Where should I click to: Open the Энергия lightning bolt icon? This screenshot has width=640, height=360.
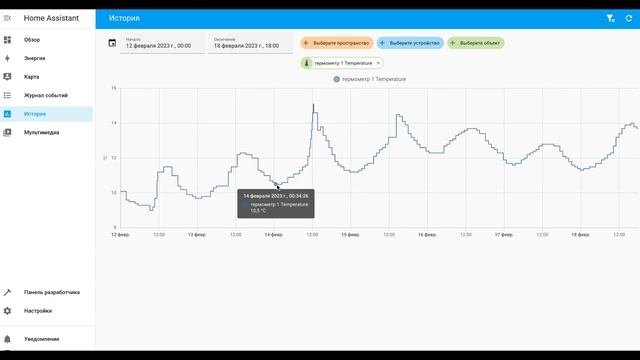point(7,58)
